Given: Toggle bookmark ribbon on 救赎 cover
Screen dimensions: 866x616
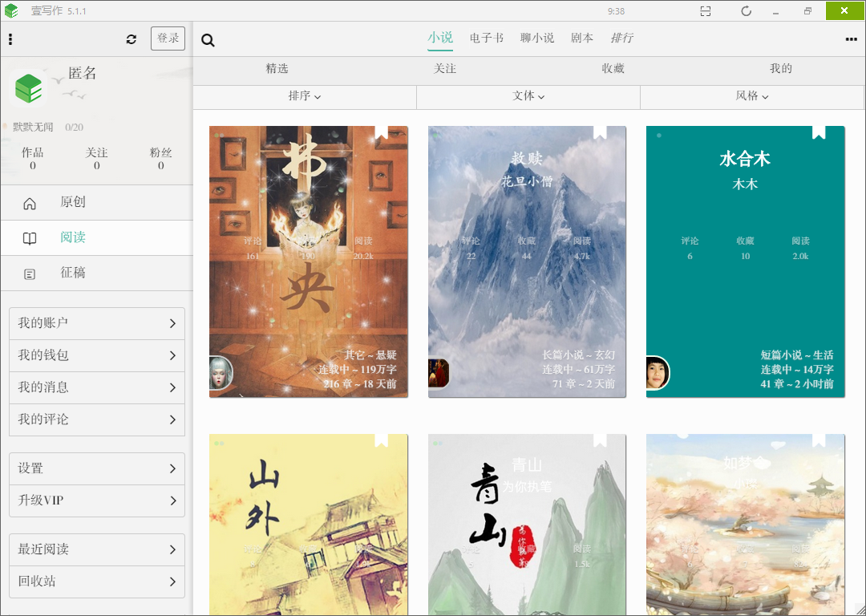Looking at the screenshot, I should pyautogui.click(x=600, y=132).
